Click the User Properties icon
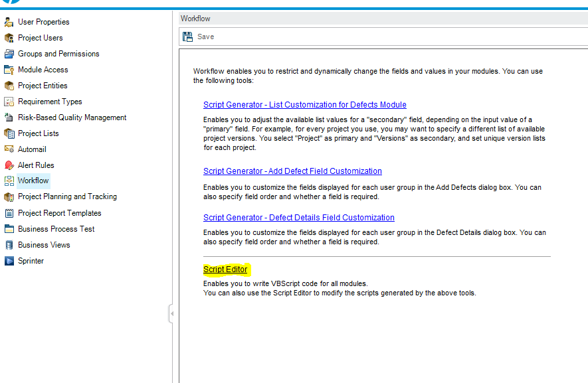This screenshot has width=588, height=383. coord(9,22)
